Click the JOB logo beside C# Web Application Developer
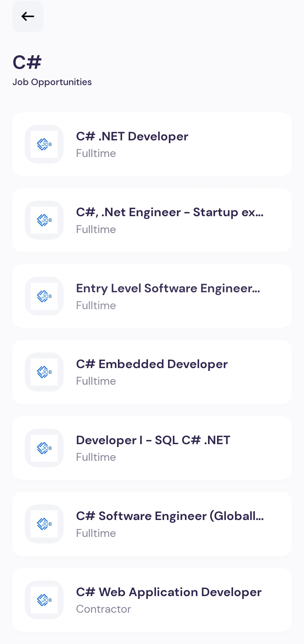304x644 pixels. pyautogui.click(x=44, y=600)
